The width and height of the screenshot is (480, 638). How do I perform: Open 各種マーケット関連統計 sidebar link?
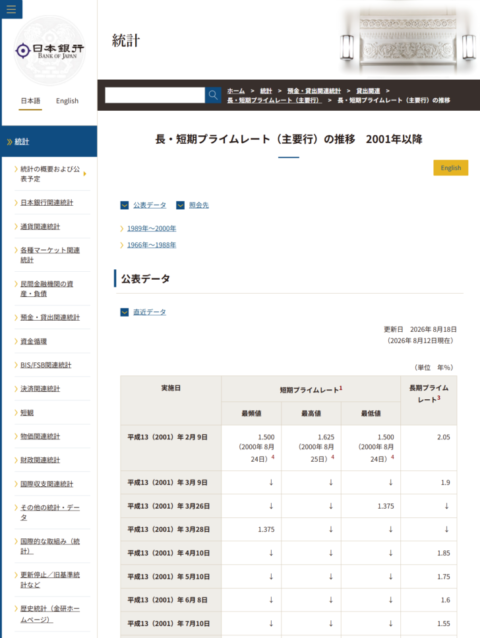point(50,255)
